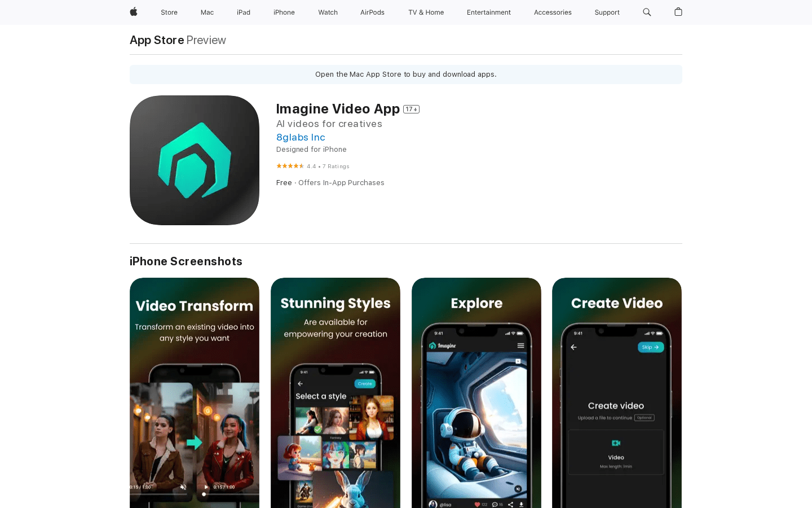812x508 pixels.
Task: Click the green arrow in Video Transform screenshot
Action: click(195, 443)
